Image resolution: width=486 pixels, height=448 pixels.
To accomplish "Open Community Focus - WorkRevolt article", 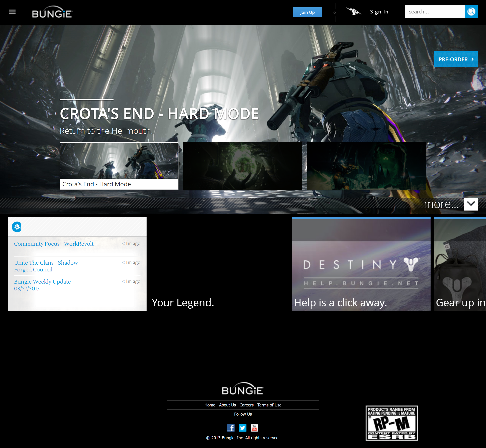I will [x=54, y=244].
